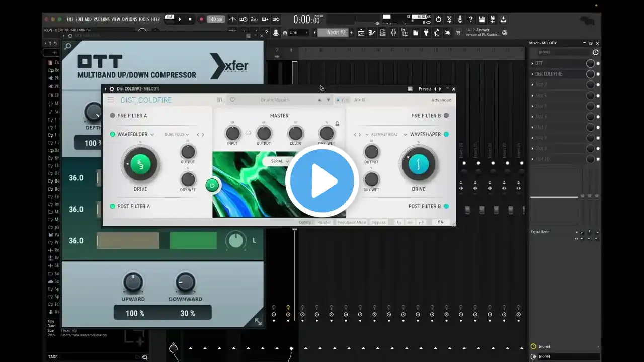Click the Coldfire undo arrow
The width and height of the screenshot is (644, 362).
399,222
